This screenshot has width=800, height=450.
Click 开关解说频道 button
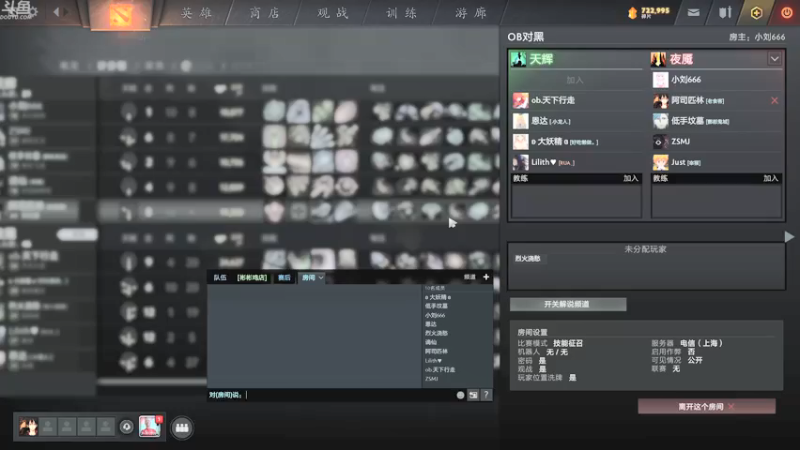click(568, 304)
